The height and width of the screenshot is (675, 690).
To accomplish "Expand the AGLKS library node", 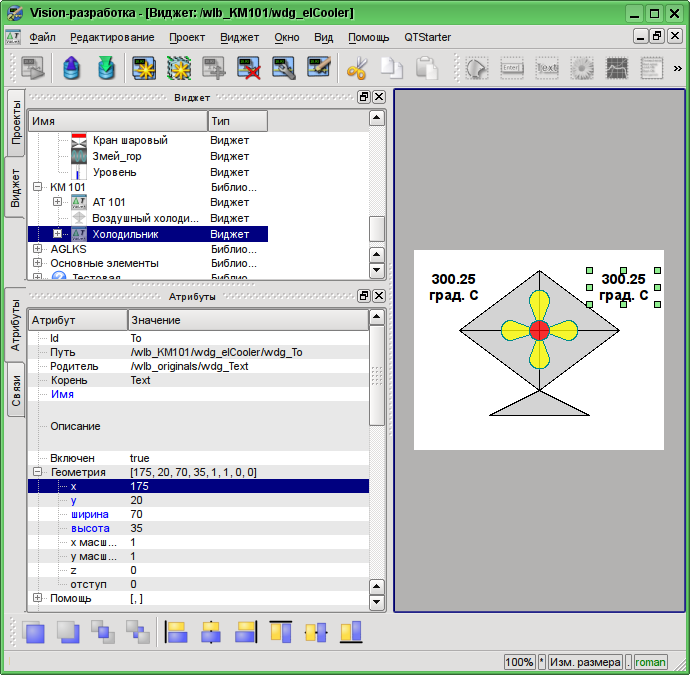I will 38,249.
